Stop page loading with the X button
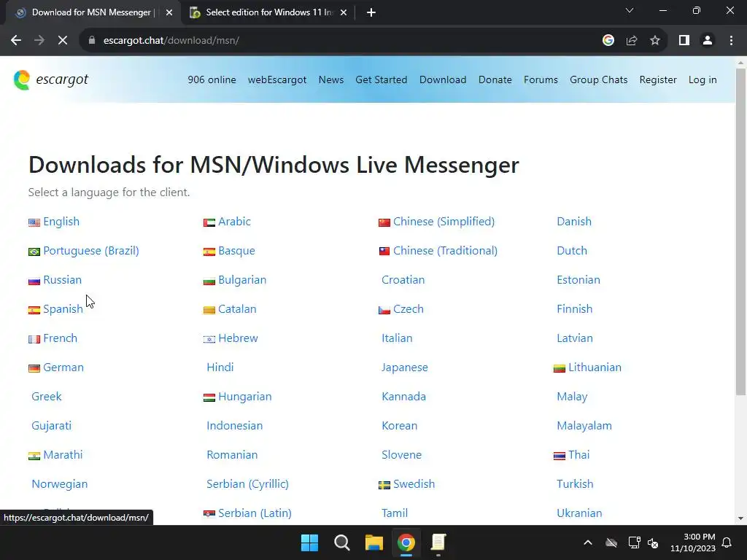747x560 pixels. pyautogui.click(x=63, y=41)
